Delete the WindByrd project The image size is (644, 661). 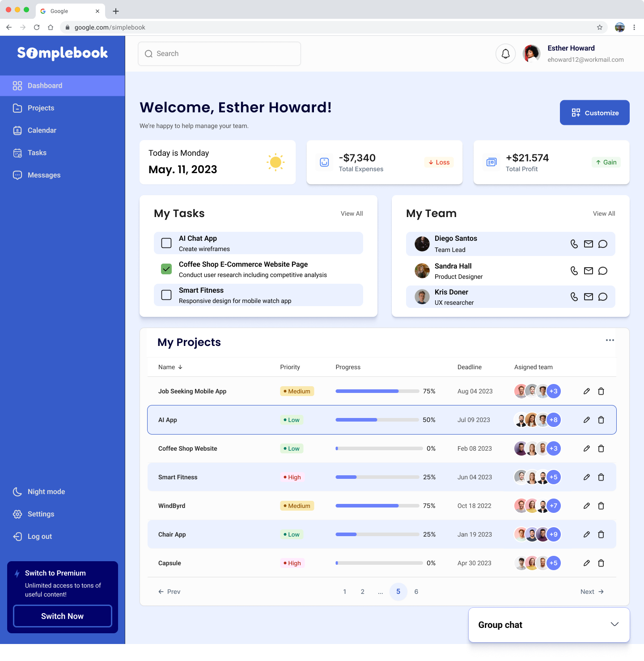(601, 506)
